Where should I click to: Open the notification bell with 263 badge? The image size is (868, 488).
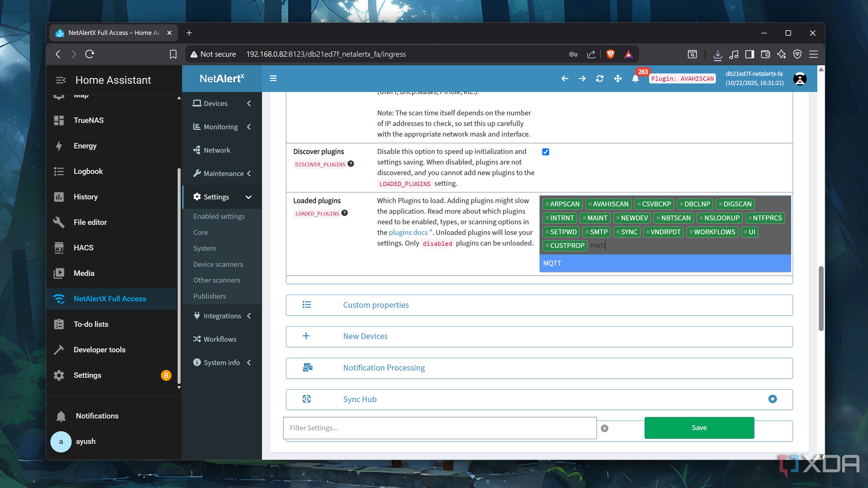click(x=635, y=79)
